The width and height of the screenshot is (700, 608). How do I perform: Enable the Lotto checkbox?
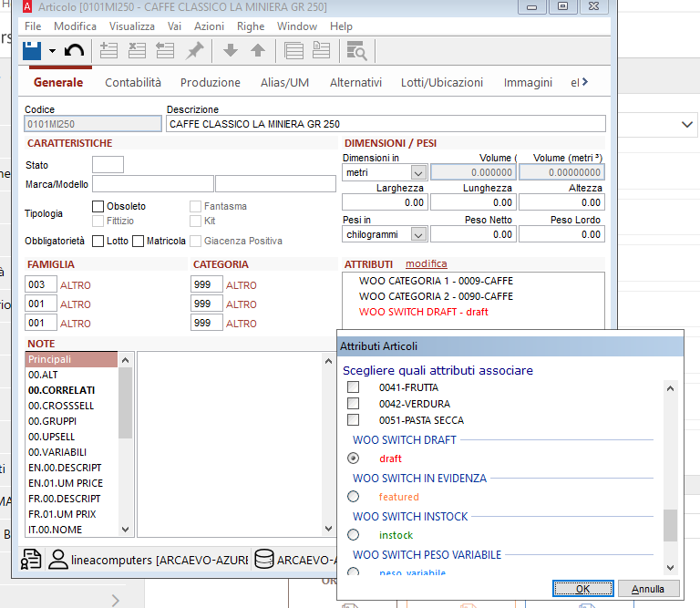tap(98, 241)
